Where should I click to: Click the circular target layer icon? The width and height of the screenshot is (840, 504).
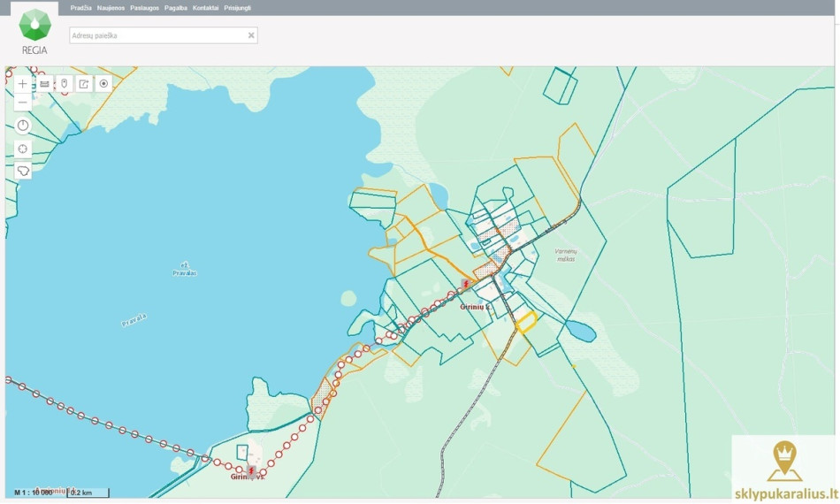point(104,83)
